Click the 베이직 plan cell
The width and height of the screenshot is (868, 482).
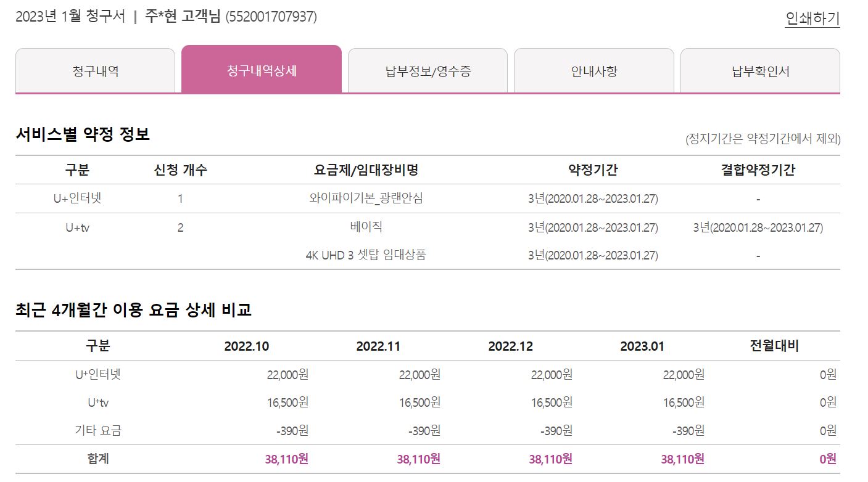[366, 227]
